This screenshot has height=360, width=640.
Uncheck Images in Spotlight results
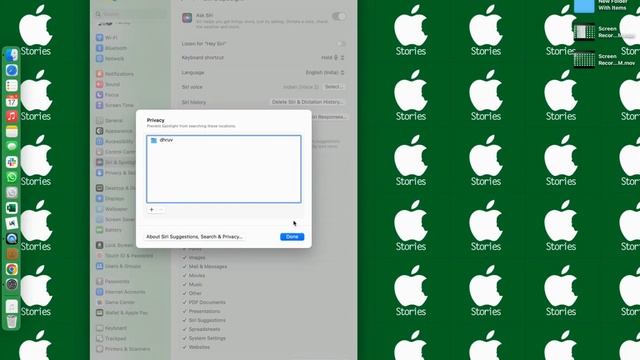tap(184, 258)
